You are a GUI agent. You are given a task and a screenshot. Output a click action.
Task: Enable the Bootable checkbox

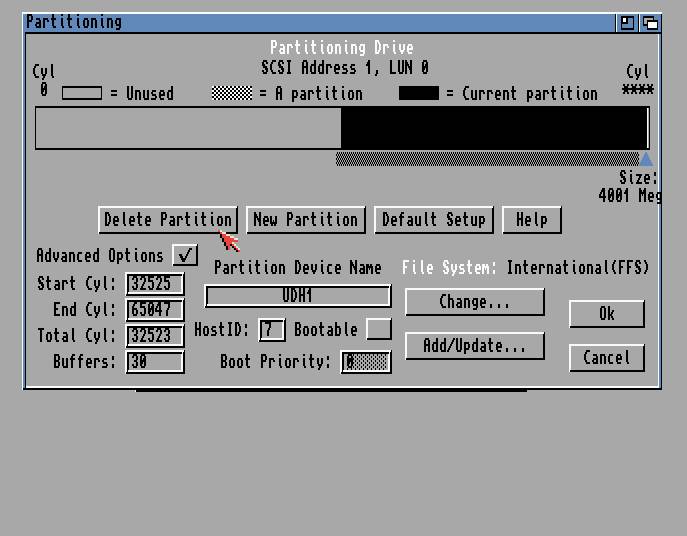coord(378,329)
